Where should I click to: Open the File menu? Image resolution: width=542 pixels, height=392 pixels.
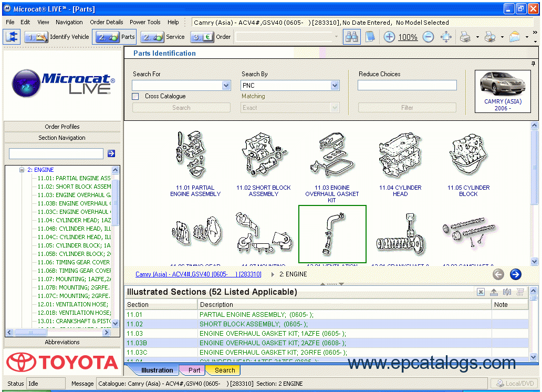click(10, 22)
